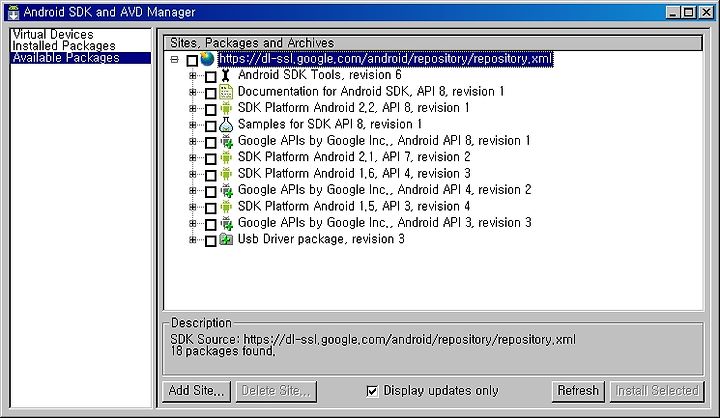Viewport: 720px width, 418px height.
Task: Refresh the package list
Action: 578,391
